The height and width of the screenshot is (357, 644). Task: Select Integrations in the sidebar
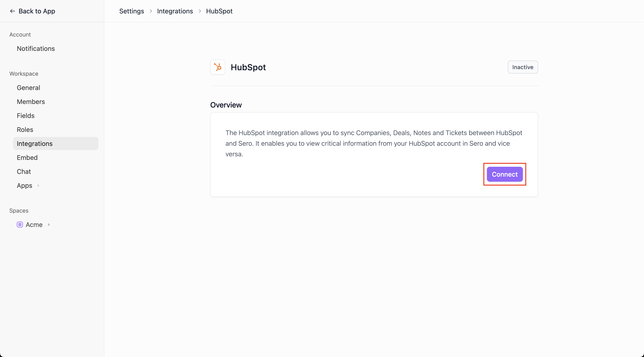click(x=35, y=143)
